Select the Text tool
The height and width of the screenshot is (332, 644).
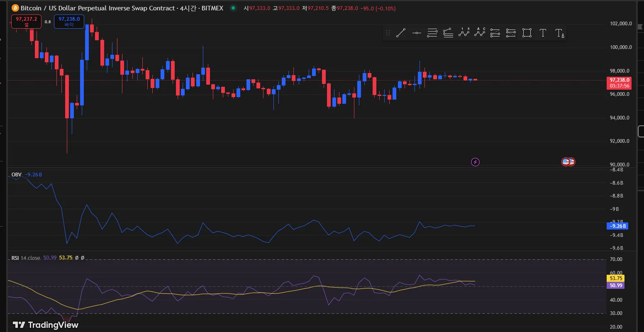point(543,33)
